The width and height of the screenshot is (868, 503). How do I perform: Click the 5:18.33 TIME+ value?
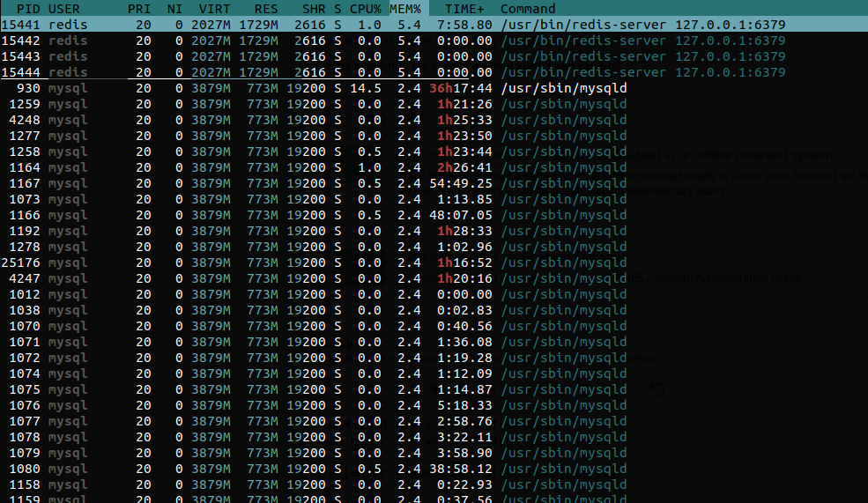point(464,405)
